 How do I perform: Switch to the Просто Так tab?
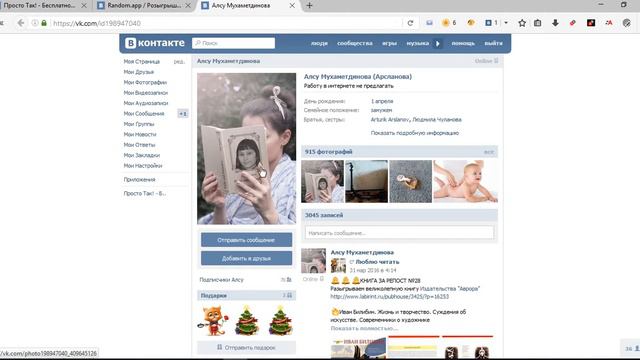click(x=40, y=6)
